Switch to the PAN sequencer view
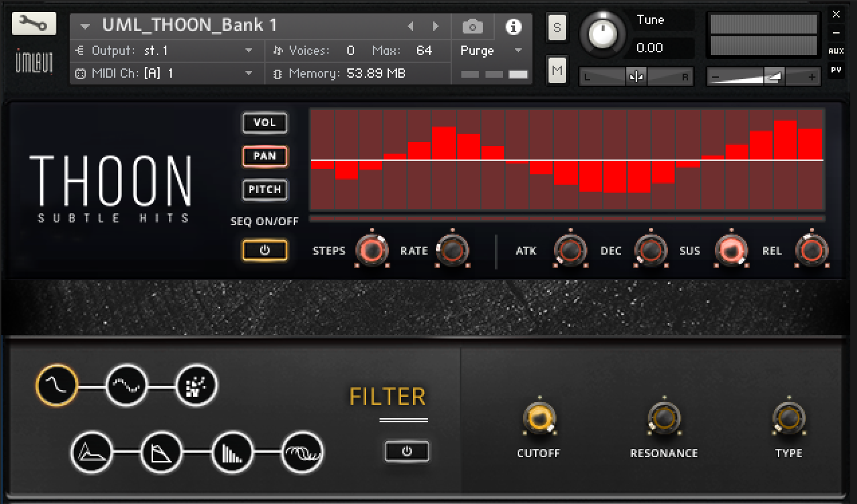Screen dimensions: 857x504 [x=264, y=156]
